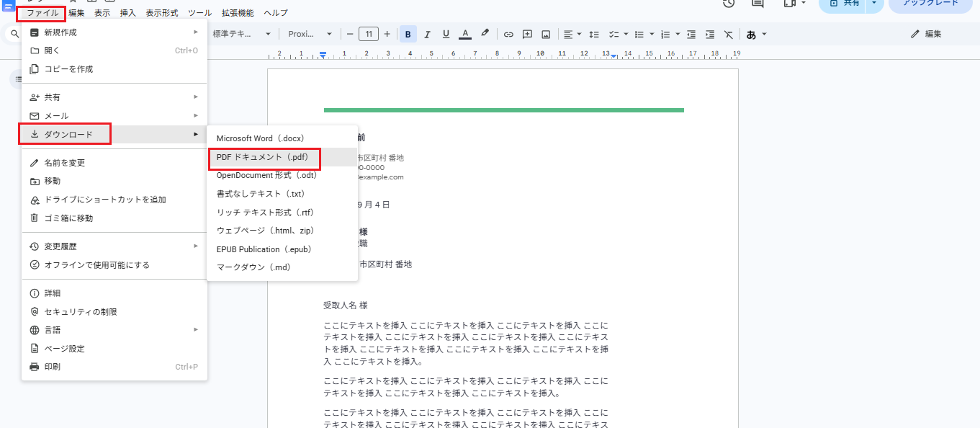Toggle bold formatting button
The image size is (980, 428).
pos(408,34)
